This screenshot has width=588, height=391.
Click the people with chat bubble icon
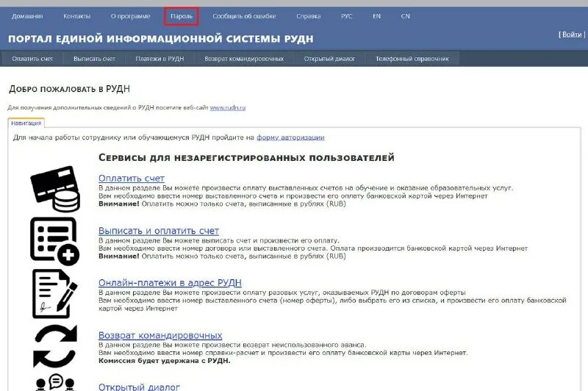55,382
